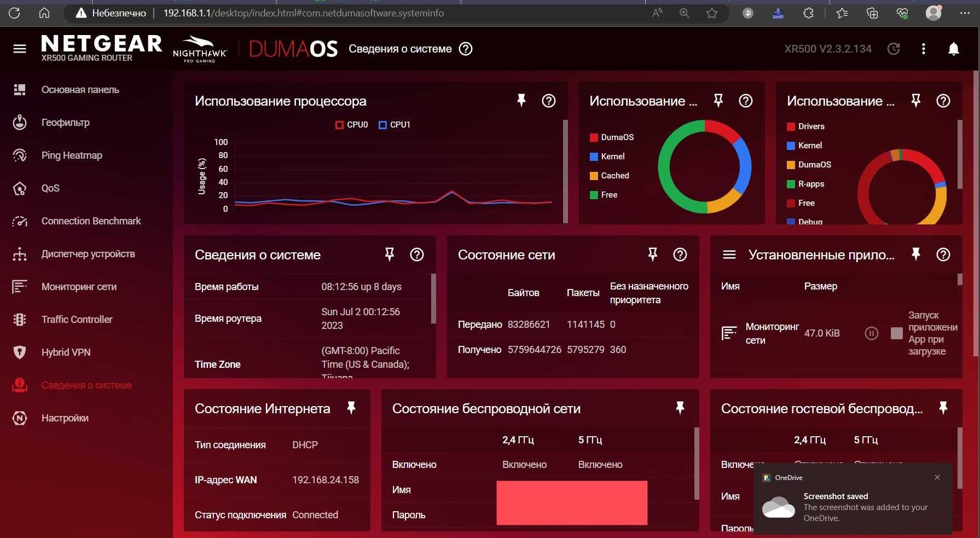Viewport: 980px width, 538px height.
Task: Open the three-dot options menu
Action: (x=924, y=49)
